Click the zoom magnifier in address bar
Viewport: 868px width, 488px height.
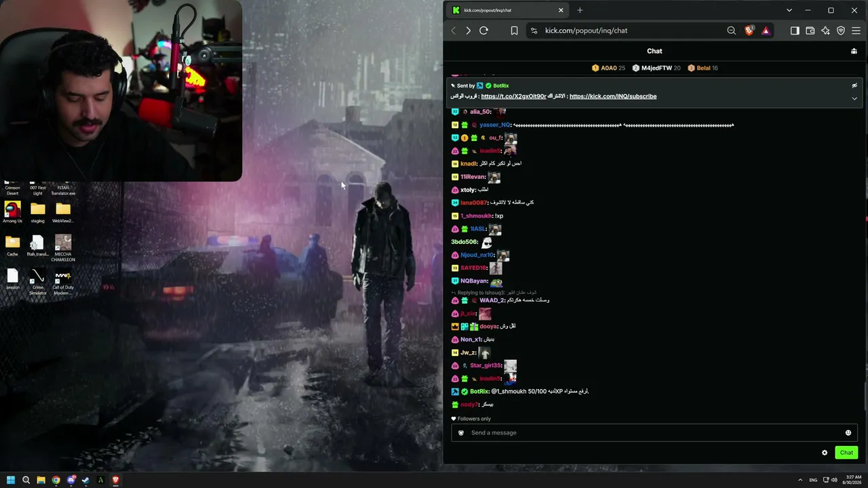(731, 30)
